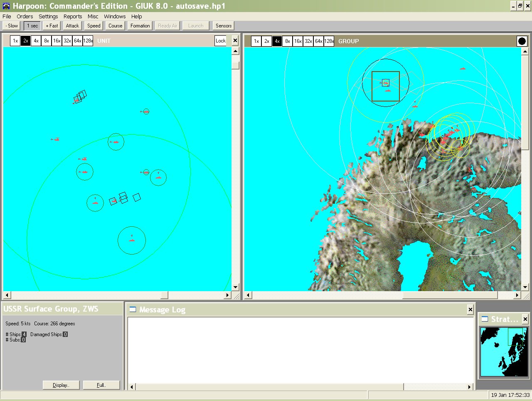532x401 pixels.
Task: Set Unit window zoom to 8x
Action: pyautogui.click(x=46, y=41)
